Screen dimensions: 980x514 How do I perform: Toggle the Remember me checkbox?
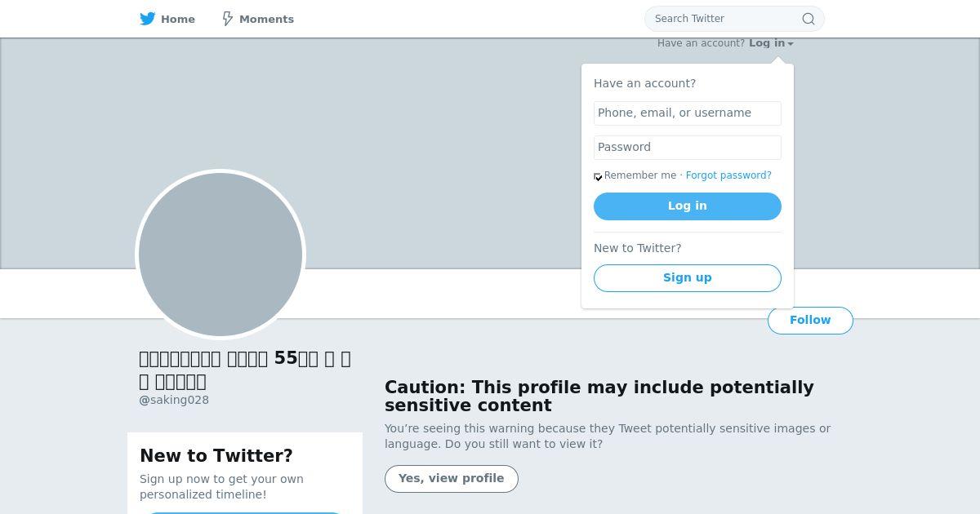[x=598, y=176]
